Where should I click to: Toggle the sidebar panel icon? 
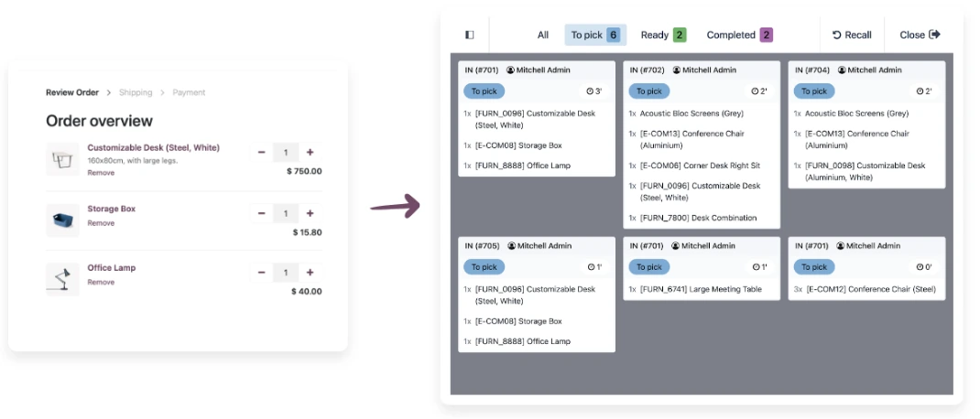coord(470,35)
